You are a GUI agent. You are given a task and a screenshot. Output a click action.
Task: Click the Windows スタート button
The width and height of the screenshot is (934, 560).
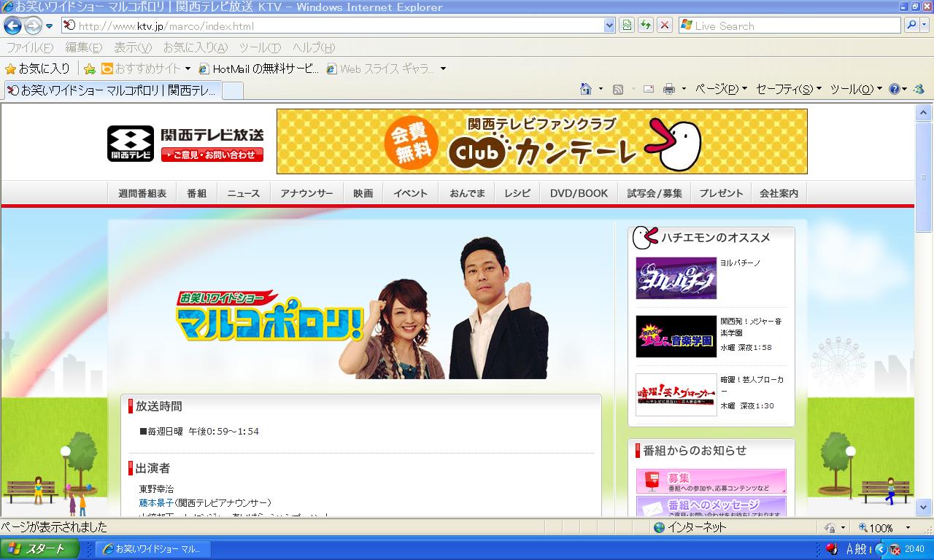click(x=39, y=548)
